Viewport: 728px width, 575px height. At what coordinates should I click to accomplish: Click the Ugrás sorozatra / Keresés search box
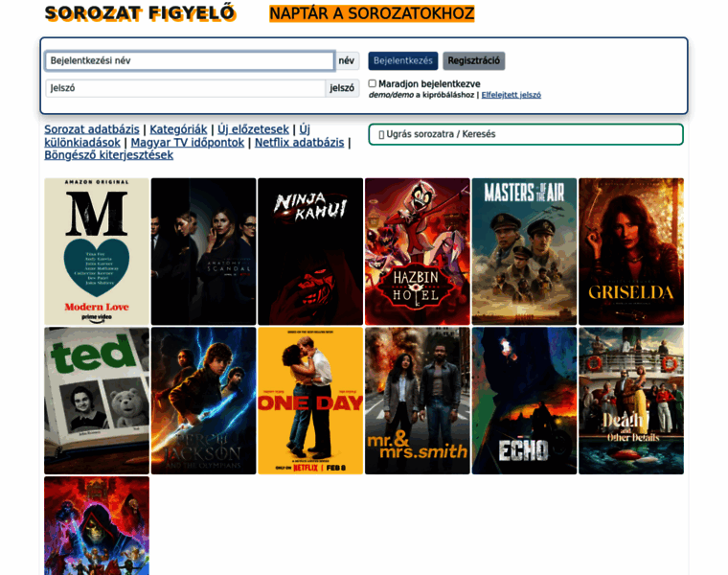point(526,134)
